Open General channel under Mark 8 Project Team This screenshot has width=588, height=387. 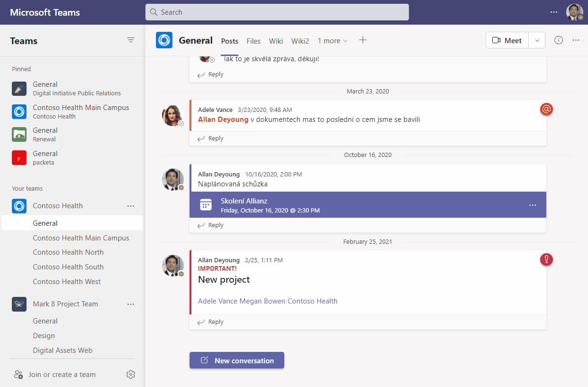[x=45, y=321]
